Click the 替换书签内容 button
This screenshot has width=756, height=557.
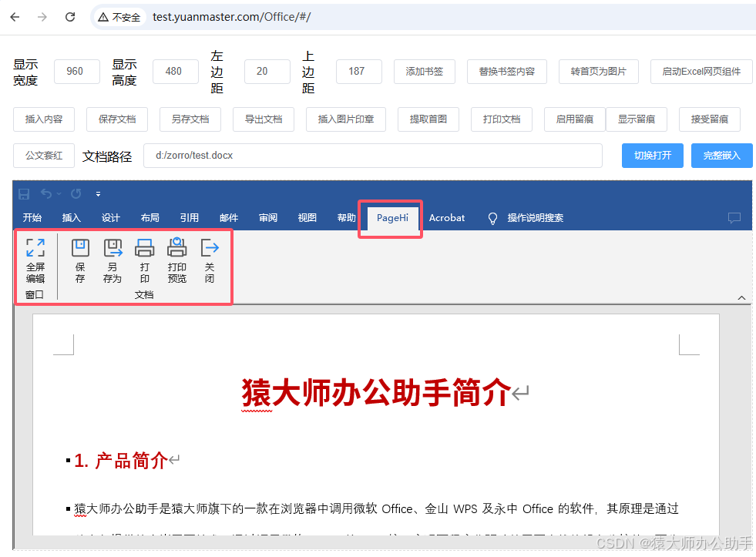pos(507,72)
